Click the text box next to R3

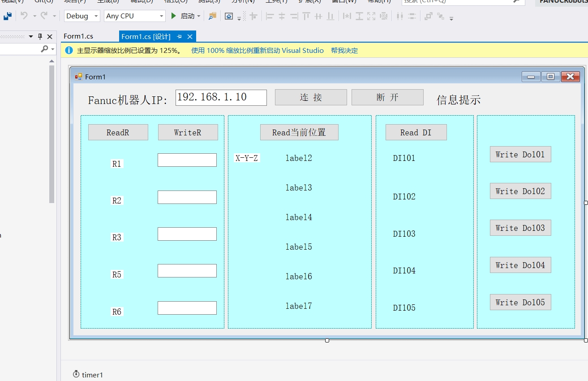tap(187, 234)
